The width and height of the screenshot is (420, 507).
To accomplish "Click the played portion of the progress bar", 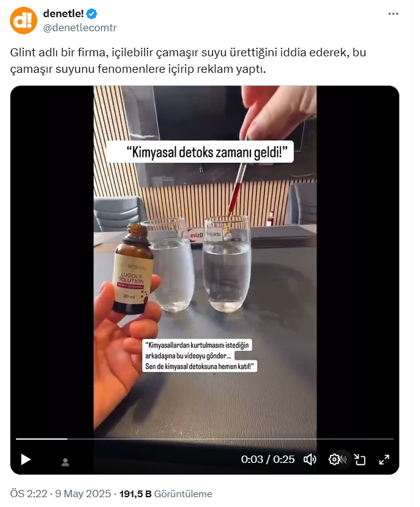I will [x=42, y=439].
